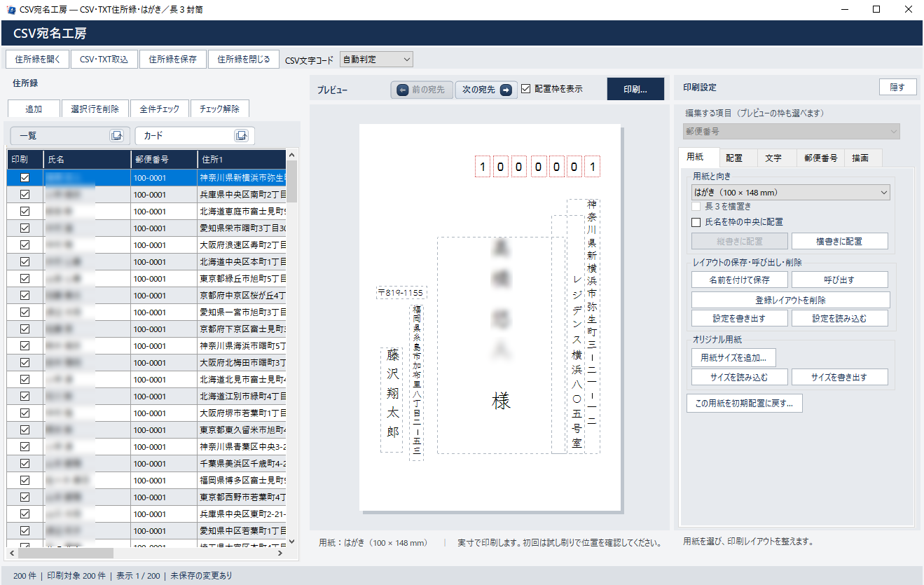924x585 pixels.
Task: Select the 〒819-1155 sender postal frame
Action: (x=401, y=293)
